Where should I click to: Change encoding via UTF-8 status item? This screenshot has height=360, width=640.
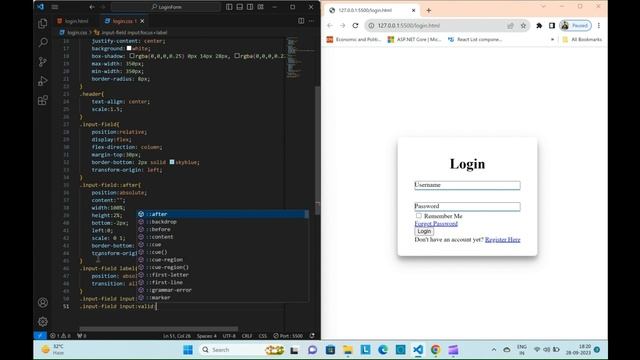pyautogui.click(x=229, y=336)
